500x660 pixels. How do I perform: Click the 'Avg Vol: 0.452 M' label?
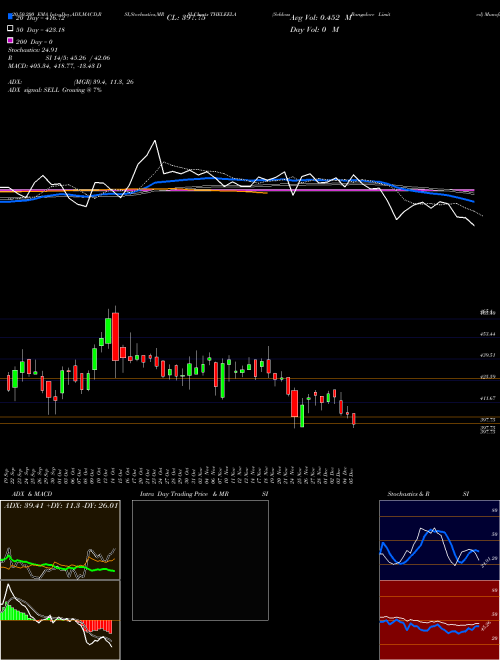point(320,18)
